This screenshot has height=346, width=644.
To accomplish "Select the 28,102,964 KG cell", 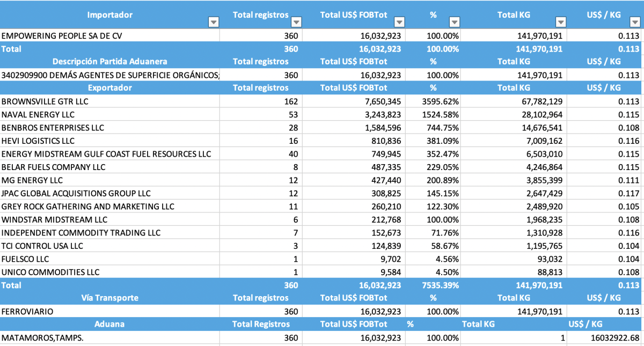I will coord(514,115).
